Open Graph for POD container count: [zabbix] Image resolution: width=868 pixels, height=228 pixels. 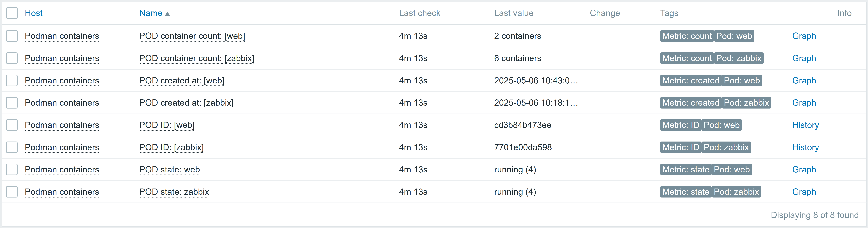(804, 58)
